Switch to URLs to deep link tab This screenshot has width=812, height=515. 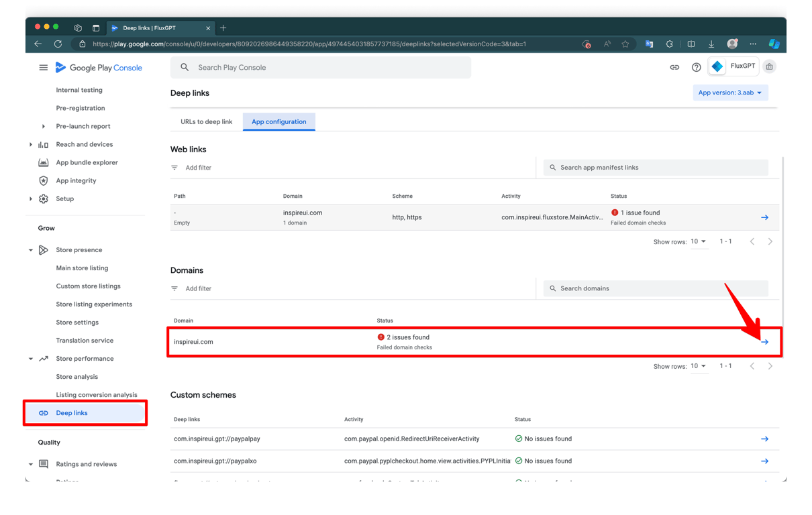(206, 121)
